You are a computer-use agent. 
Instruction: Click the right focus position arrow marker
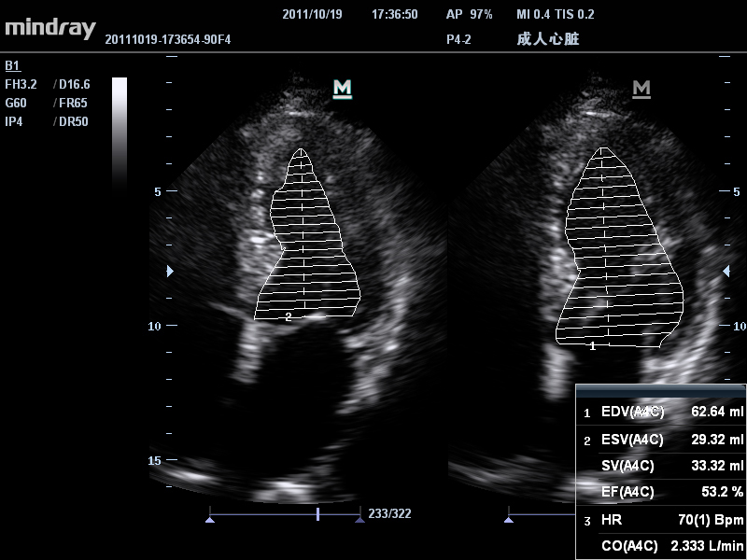(726, 271)
